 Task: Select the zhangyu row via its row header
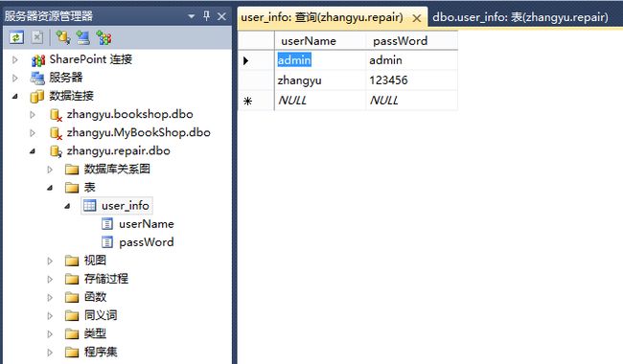coord(256,80)
